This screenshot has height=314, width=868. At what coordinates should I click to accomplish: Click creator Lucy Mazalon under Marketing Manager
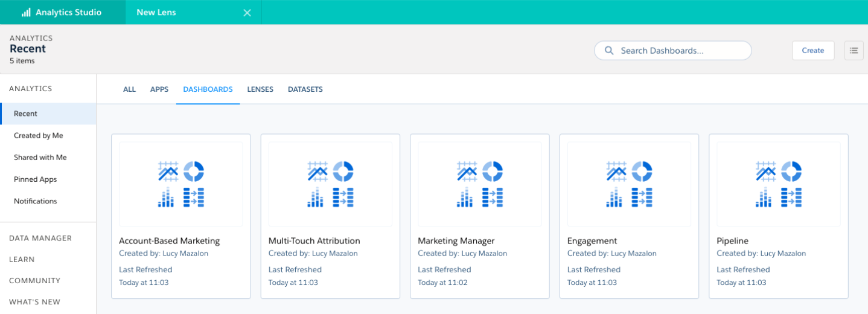coord(484,254)
